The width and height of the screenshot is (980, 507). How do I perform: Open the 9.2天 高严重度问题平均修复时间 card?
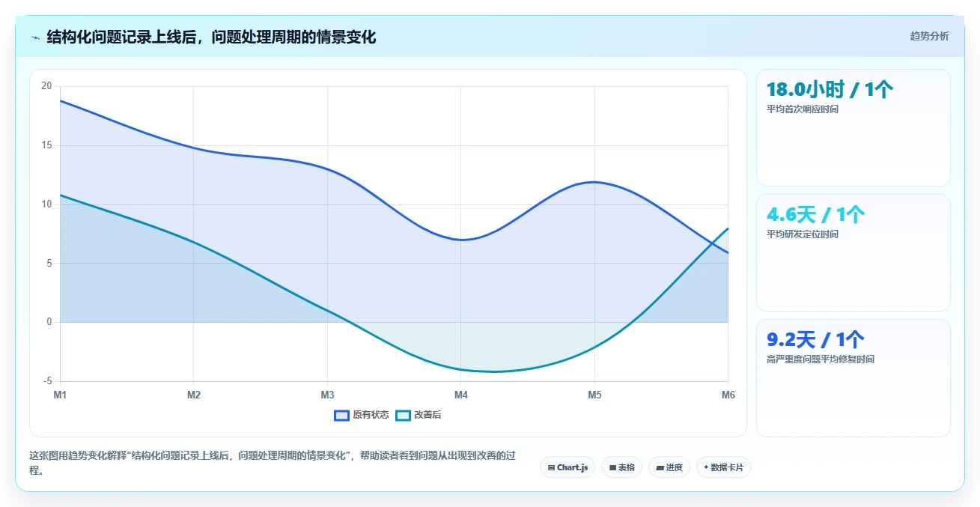coord(853,378)
